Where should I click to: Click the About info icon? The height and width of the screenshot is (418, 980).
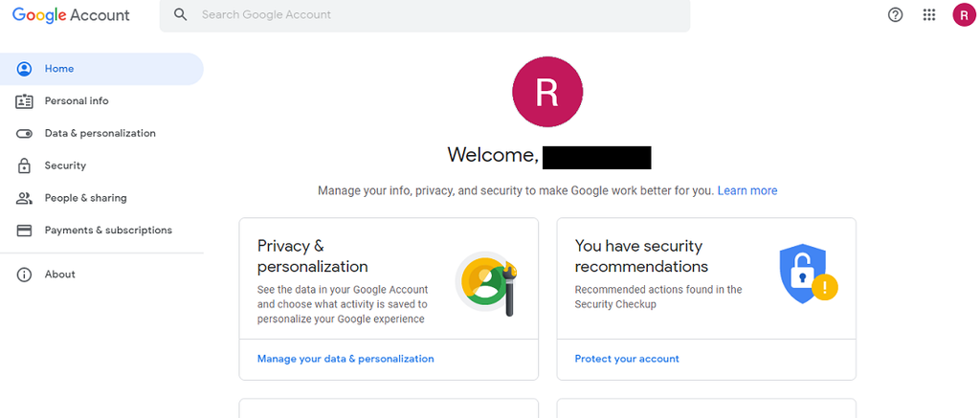click(x=25, y=275)
